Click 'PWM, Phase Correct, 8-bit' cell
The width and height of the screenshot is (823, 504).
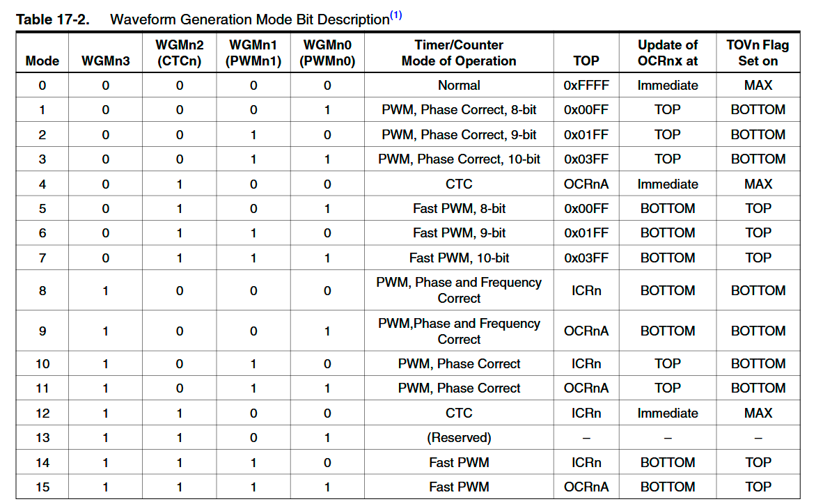[459, 110]
